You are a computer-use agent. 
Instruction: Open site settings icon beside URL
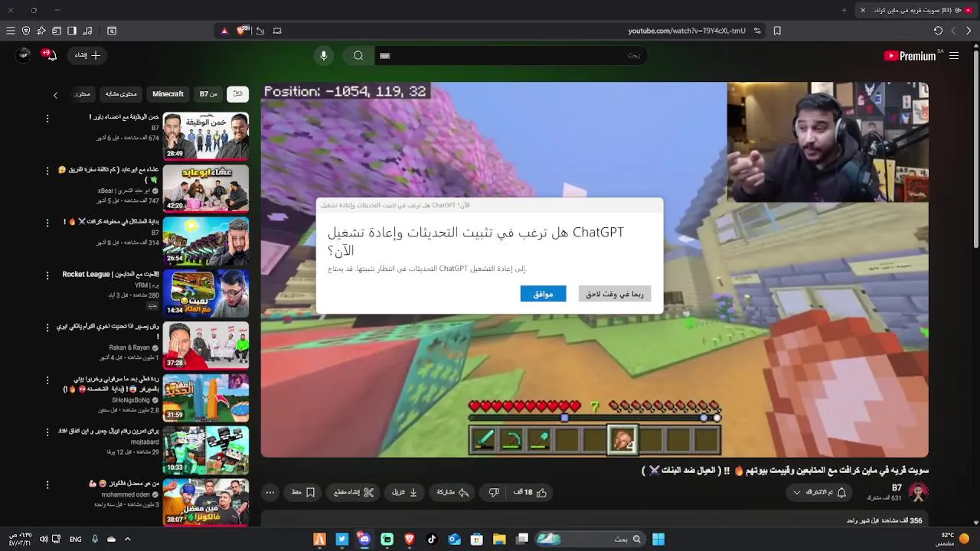(757, 31)
